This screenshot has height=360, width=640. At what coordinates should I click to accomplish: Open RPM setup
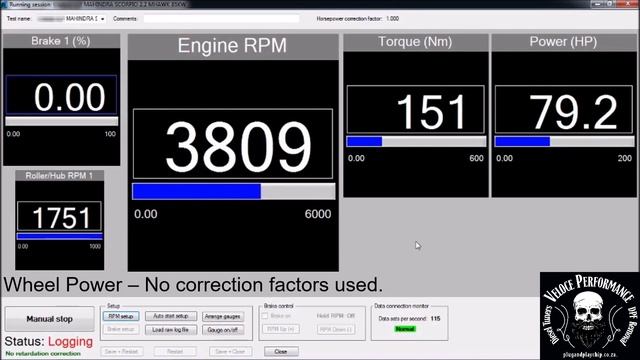coord(121,316)
